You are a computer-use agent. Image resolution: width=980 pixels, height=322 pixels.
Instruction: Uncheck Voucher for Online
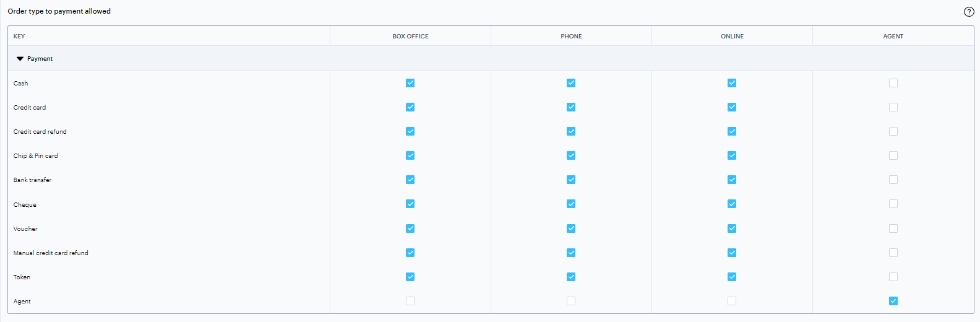732,228
